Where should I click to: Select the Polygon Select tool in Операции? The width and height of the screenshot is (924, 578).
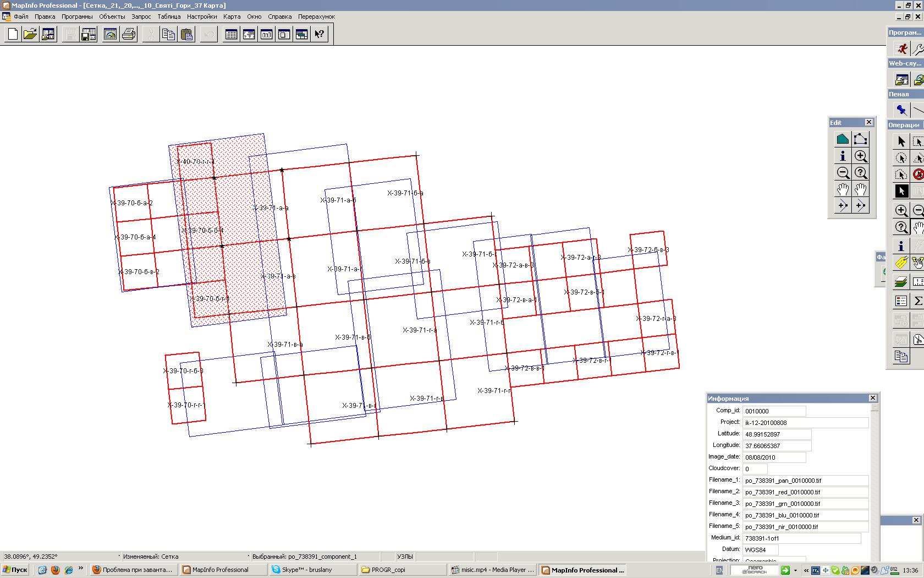tap(901, 175)
